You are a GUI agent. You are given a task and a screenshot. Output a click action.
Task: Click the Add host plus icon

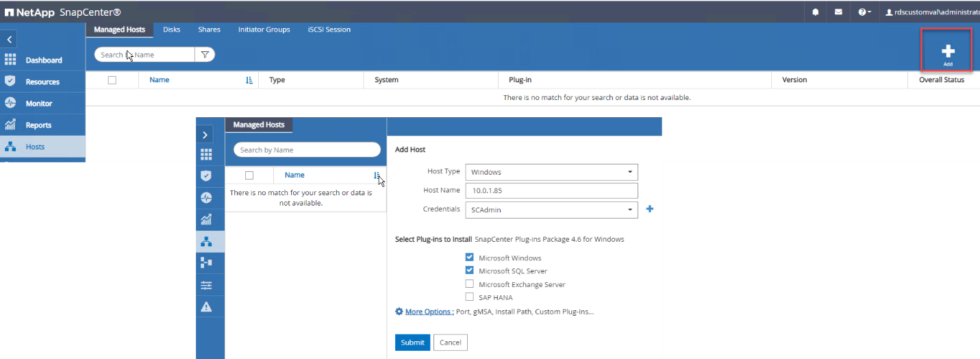[948, 51]
